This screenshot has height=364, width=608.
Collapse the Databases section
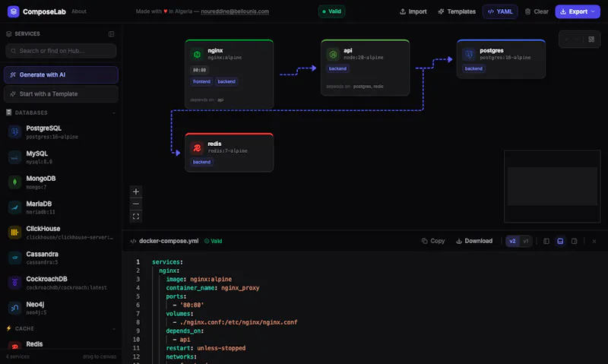point(114,112)
